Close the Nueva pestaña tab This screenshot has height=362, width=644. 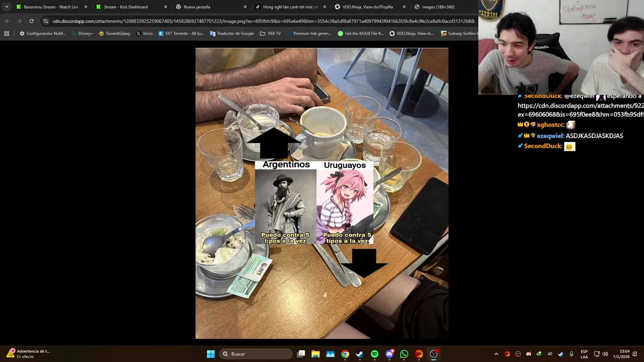245,7
